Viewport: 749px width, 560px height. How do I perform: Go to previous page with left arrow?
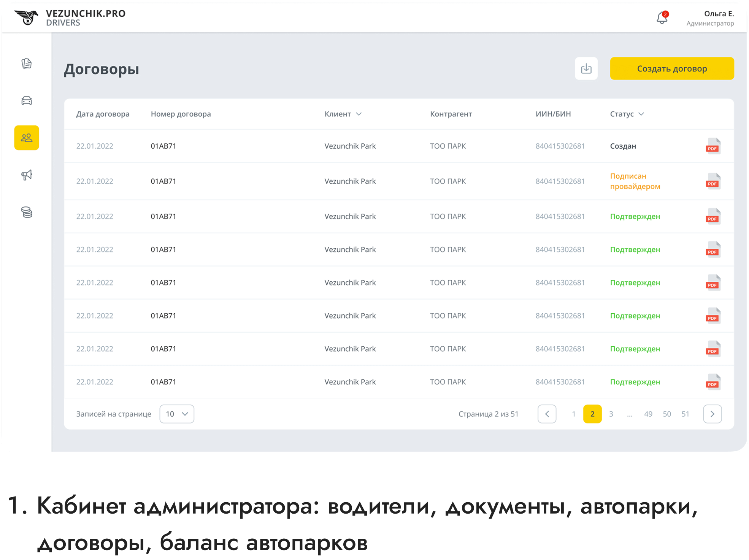547,414
